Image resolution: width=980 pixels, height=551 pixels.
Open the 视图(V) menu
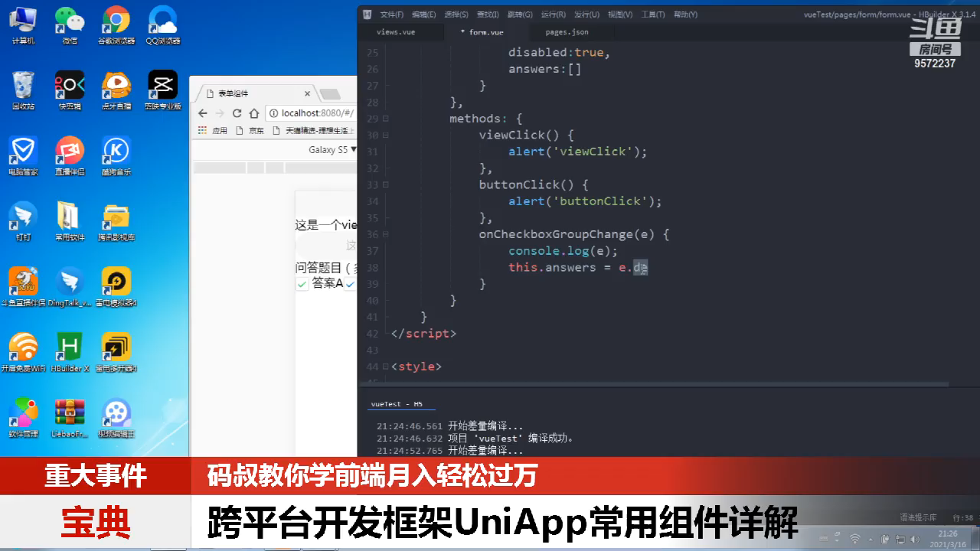620,15
